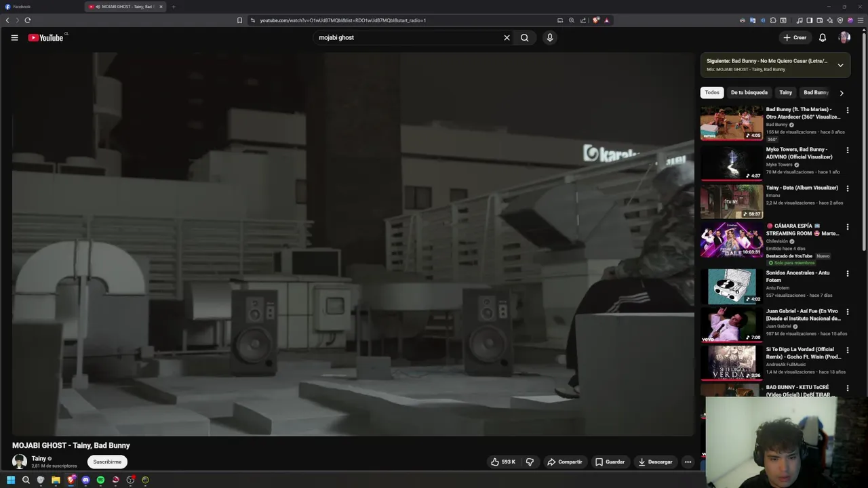Image resolution: width=868 pixels, height=488 pixels.
Task: Open YouTube notifications bell
Action: (x=823, y=38)
